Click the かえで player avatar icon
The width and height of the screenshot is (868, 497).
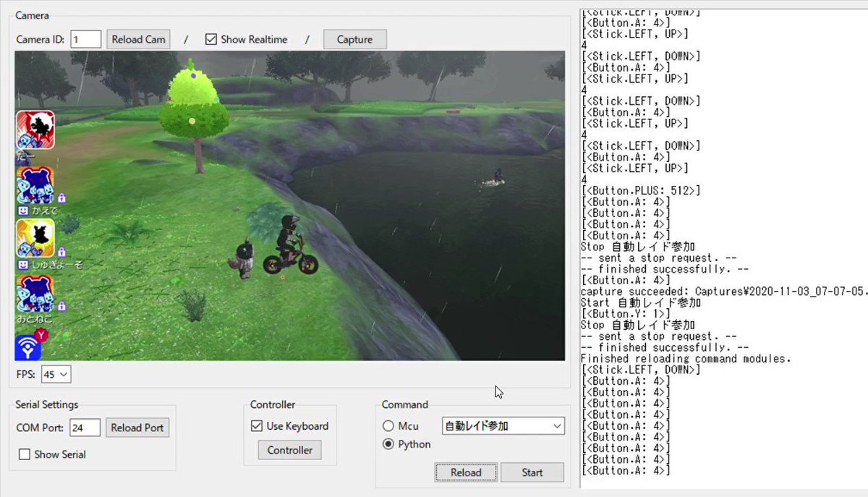coord(35,186)
